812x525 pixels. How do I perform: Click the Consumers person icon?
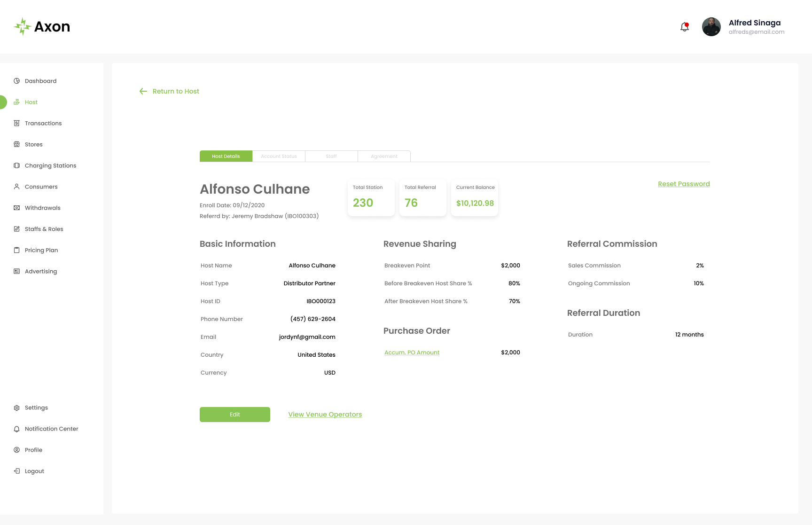pos(16,187)
